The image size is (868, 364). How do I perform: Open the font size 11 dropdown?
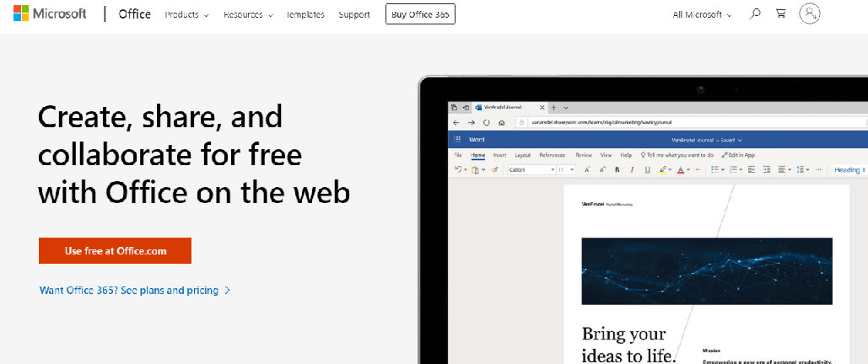(x=572, y=170)
